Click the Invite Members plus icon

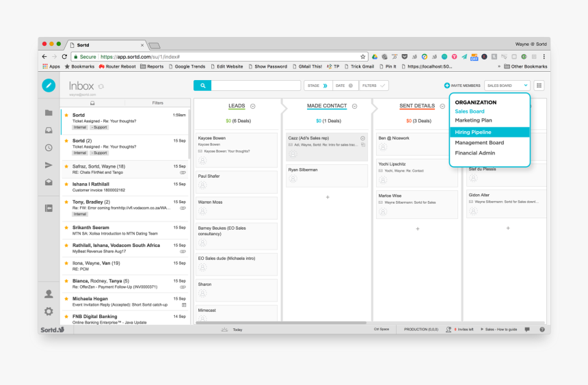click(446, 85)
